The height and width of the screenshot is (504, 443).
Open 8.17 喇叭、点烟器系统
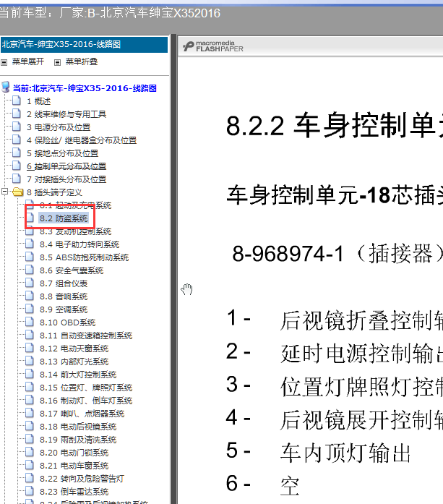[x=82, y=414]
